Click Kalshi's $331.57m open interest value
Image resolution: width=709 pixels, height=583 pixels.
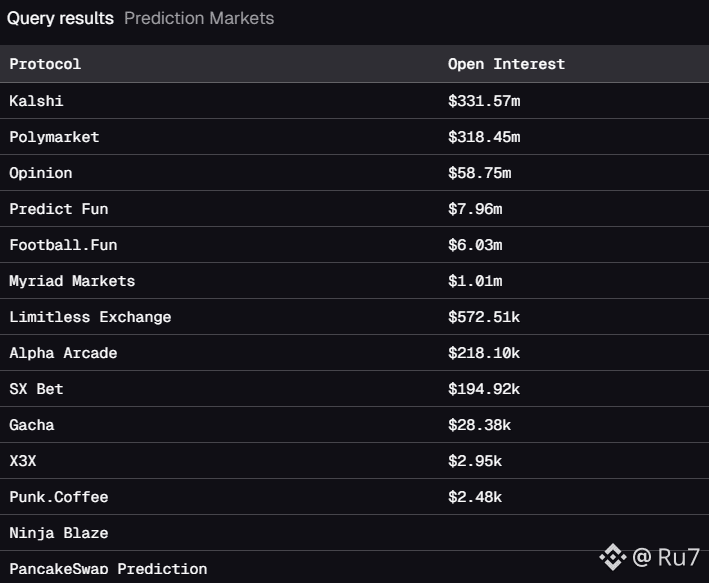click(x=484, y=101)
